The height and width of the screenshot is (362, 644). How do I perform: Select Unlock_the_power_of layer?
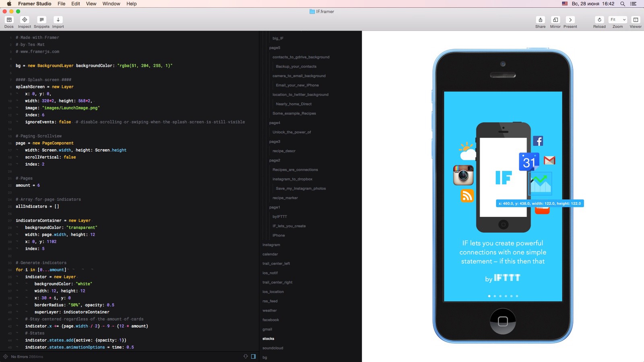291,132
